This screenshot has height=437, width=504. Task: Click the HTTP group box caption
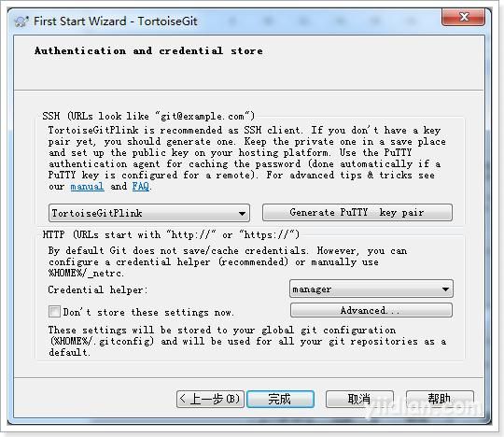[171, 234]
